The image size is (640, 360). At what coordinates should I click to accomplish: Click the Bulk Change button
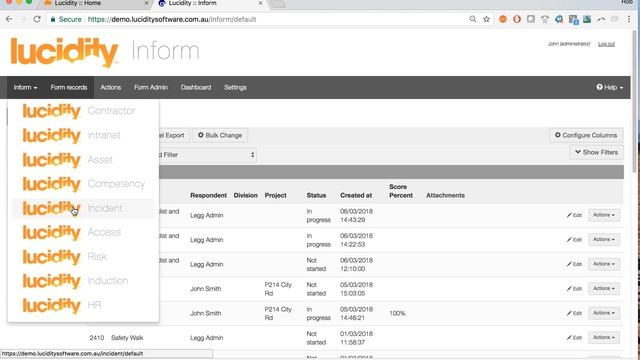[220, 135]
